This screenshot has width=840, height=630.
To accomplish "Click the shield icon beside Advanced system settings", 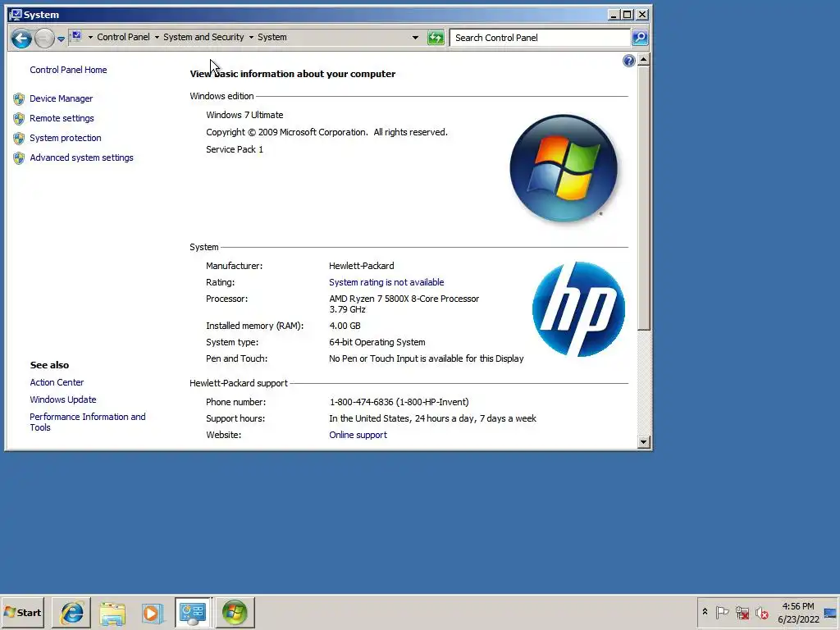I will click(19, 158).
